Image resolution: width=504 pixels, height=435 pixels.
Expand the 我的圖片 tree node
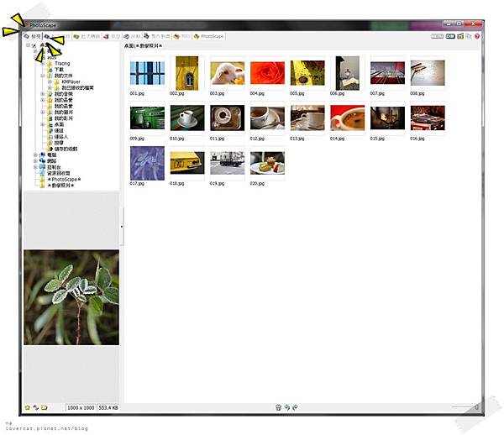(x=43, y=113)
